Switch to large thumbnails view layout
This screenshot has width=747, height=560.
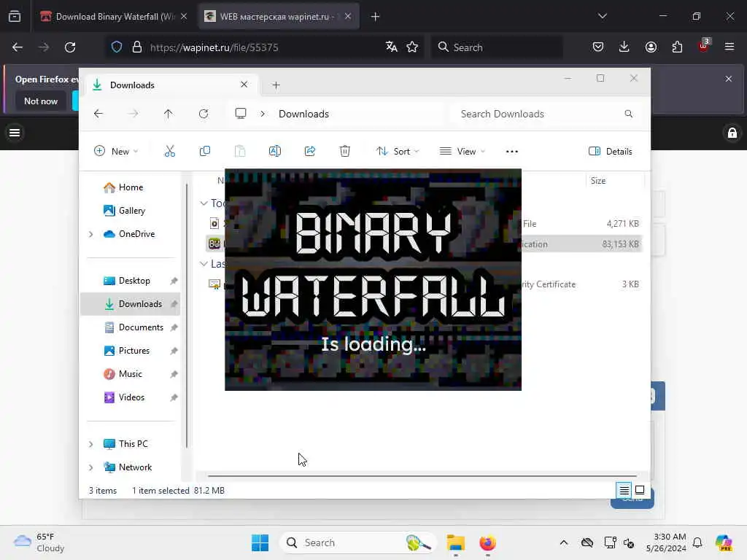640,490
